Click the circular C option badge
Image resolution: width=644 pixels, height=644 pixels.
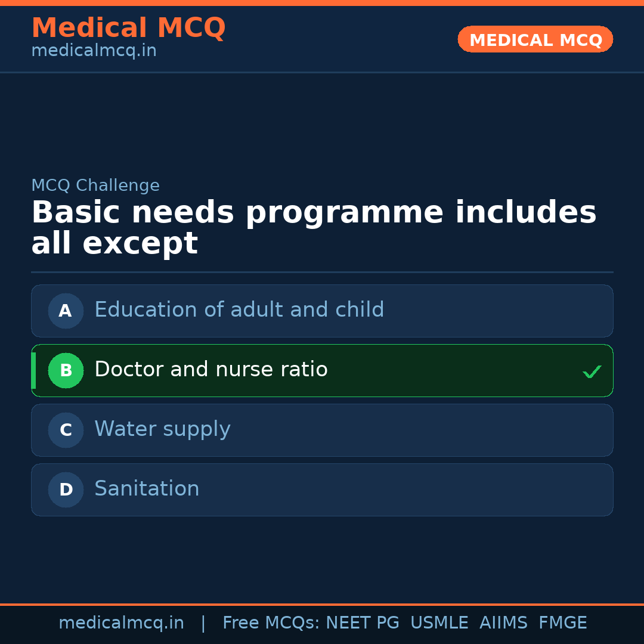[66, 430]
